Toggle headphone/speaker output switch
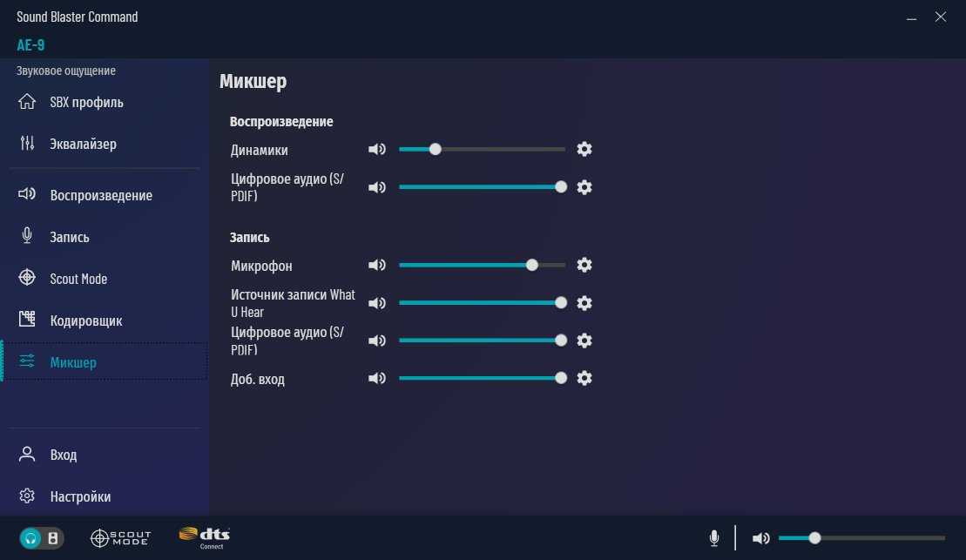Viewport: 966px width, 560px height. (41, 538)
